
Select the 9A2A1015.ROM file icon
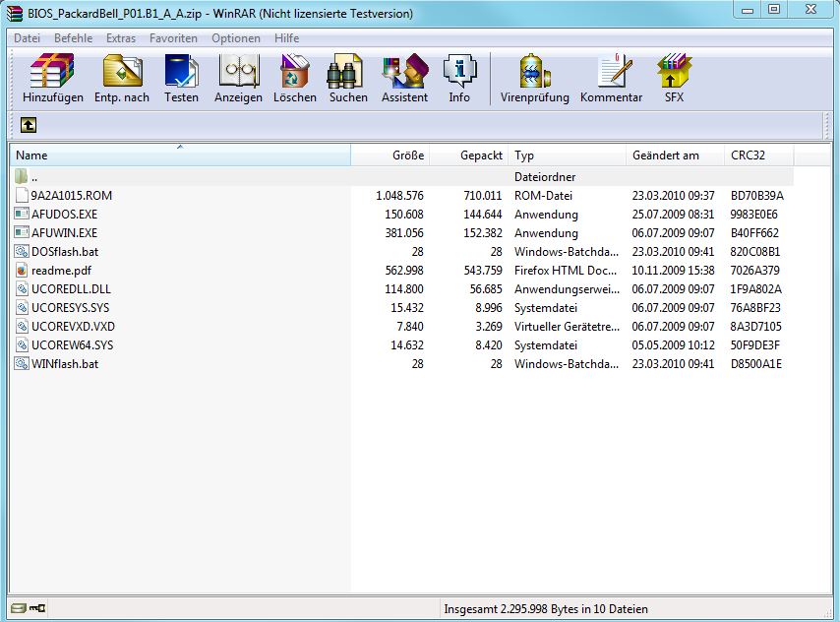click(x=22, y=195)
